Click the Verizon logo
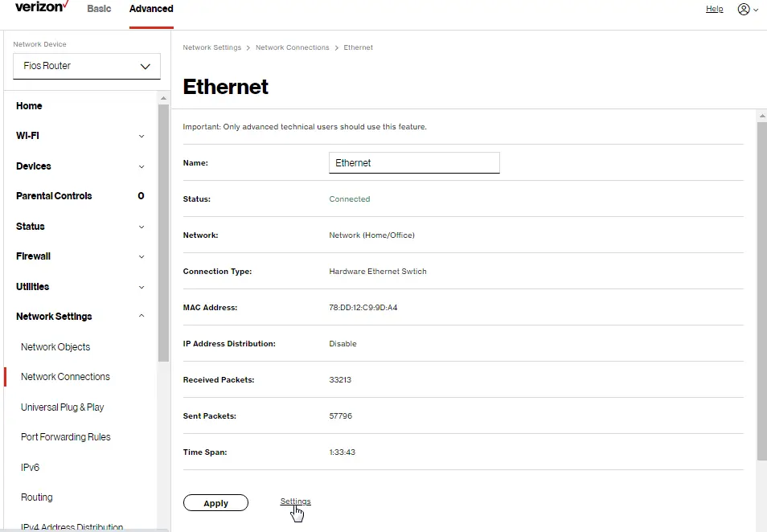 click(x=39, y=7)
